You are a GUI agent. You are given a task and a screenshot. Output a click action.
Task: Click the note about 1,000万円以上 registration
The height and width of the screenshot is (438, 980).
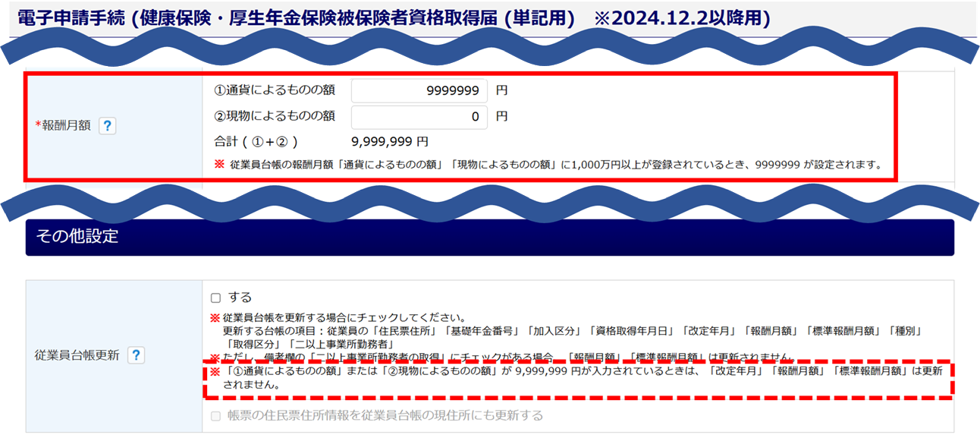(555, 165)
